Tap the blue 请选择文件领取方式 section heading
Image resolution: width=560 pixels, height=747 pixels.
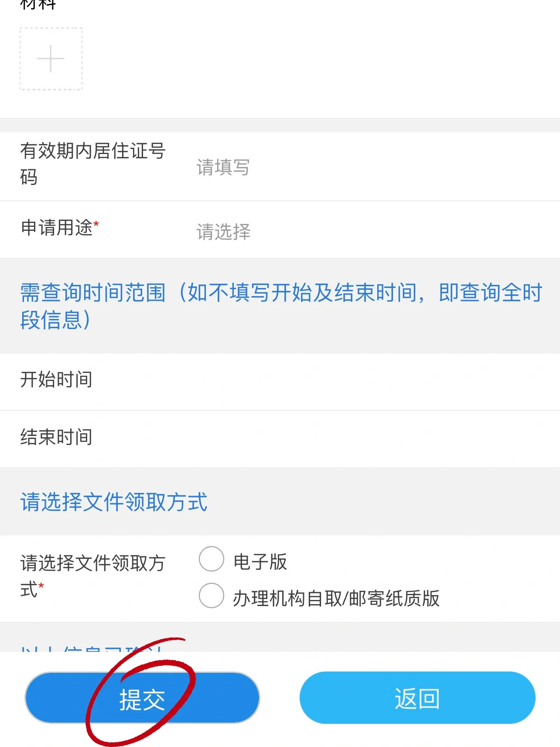point(114,502)
